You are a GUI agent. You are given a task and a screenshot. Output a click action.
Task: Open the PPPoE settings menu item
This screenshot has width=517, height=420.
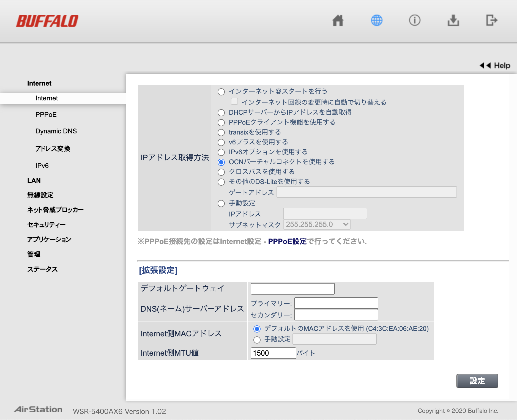(x=46, y=115)
